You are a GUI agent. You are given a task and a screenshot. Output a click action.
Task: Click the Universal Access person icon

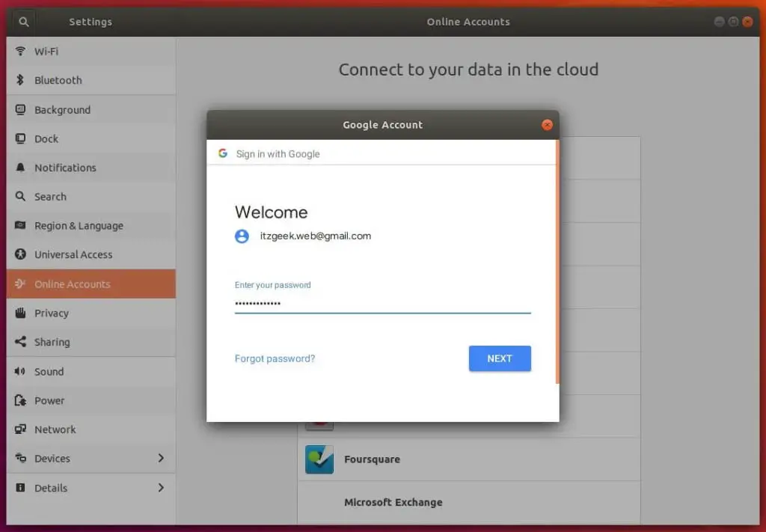click(x=20, y=254)
